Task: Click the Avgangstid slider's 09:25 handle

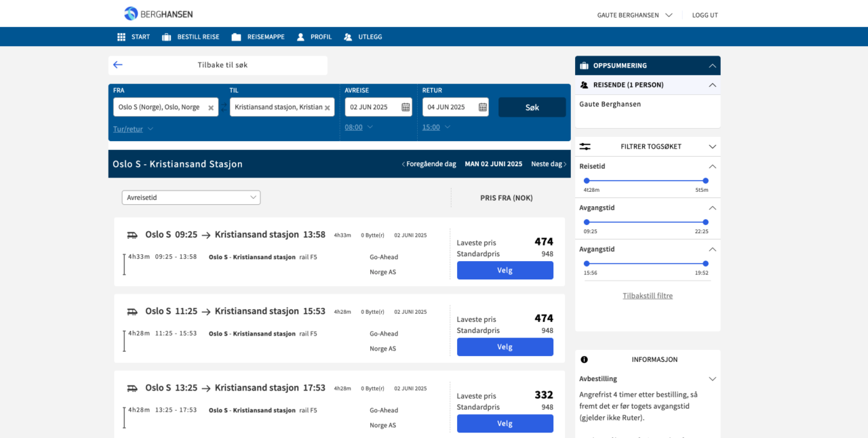Action: [x=587, y=222]
